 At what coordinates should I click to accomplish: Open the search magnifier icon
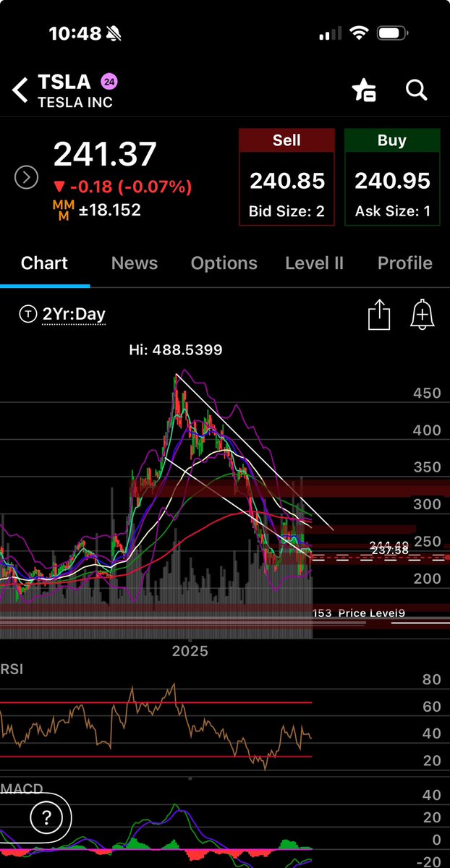coord(417,90)
